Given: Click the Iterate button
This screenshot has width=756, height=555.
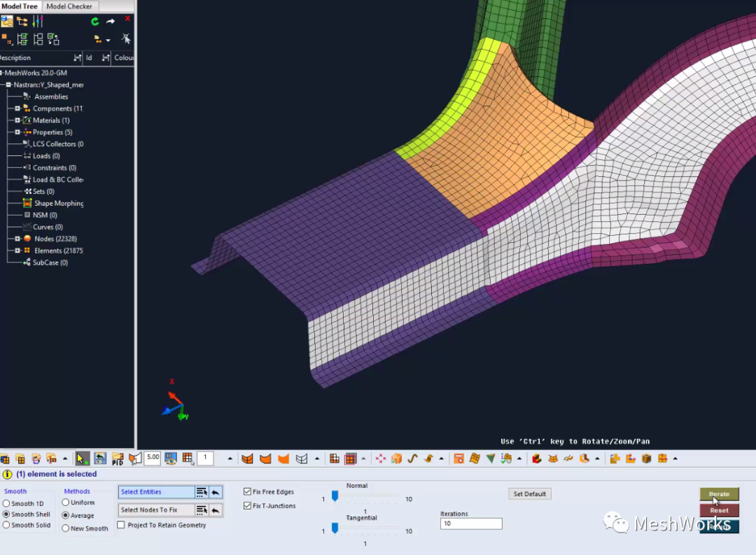Looking at the screenshot, I should pos(719,494).
